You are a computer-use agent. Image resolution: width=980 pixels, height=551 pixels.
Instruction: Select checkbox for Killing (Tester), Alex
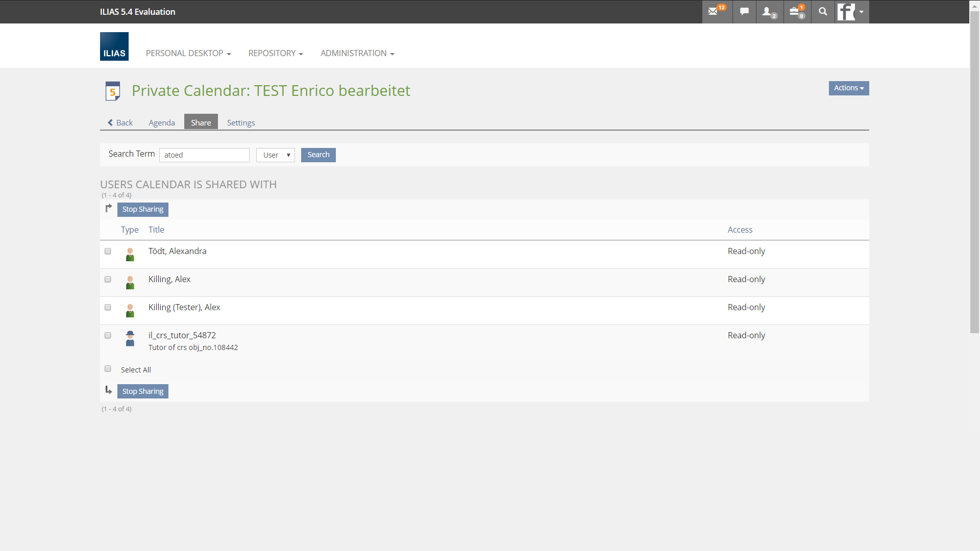click(x=108, y=307)
